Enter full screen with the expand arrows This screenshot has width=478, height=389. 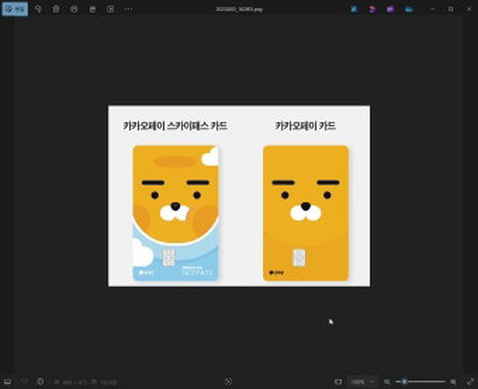470,381
